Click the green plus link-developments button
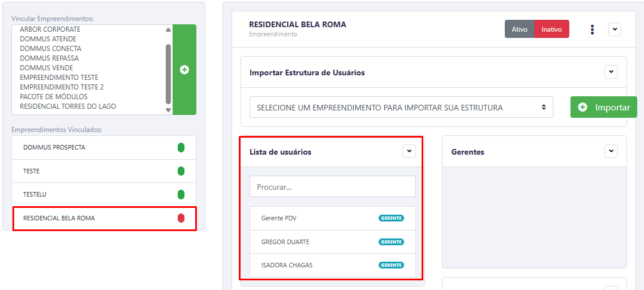This screenshot has width=644, height=290. (184, 70)
